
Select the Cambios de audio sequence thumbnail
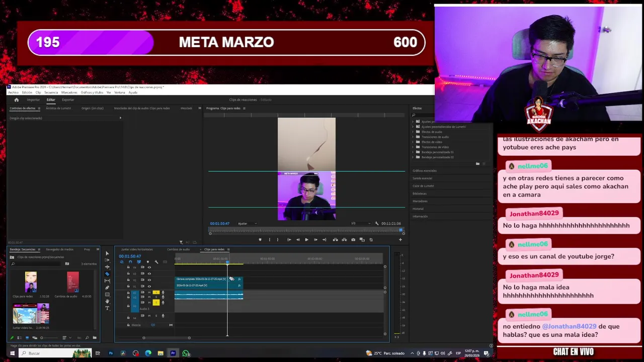pos(73,282)
